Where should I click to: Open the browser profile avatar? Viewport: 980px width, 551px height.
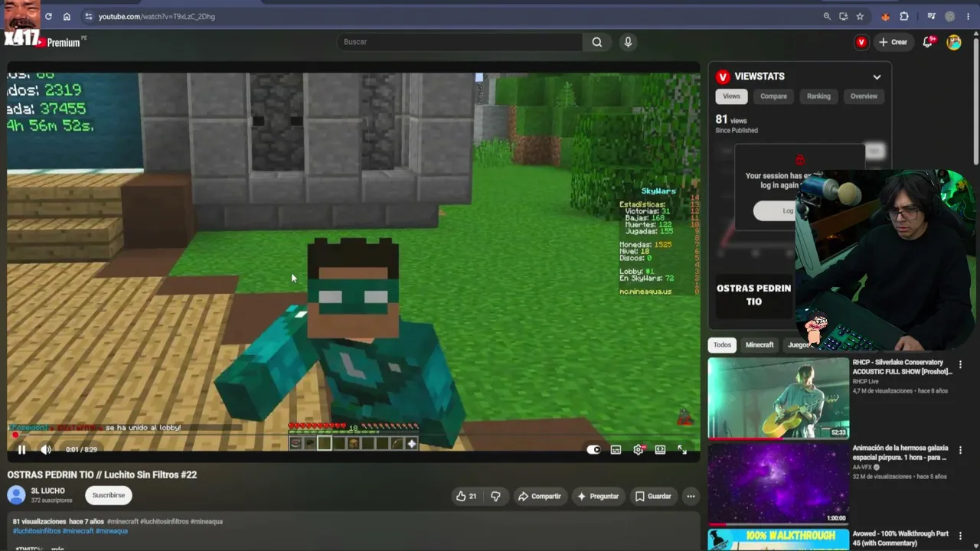tap(950, 16)
